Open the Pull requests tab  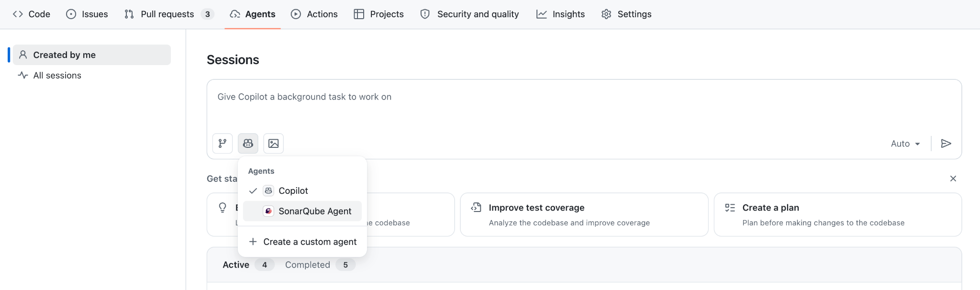(169, 14)
